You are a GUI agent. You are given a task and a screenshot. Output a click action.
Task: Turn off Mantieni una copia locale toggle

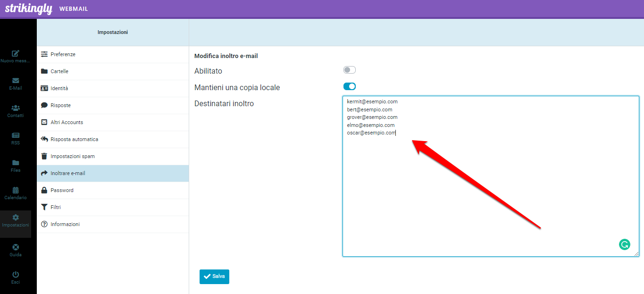point(349,86)
